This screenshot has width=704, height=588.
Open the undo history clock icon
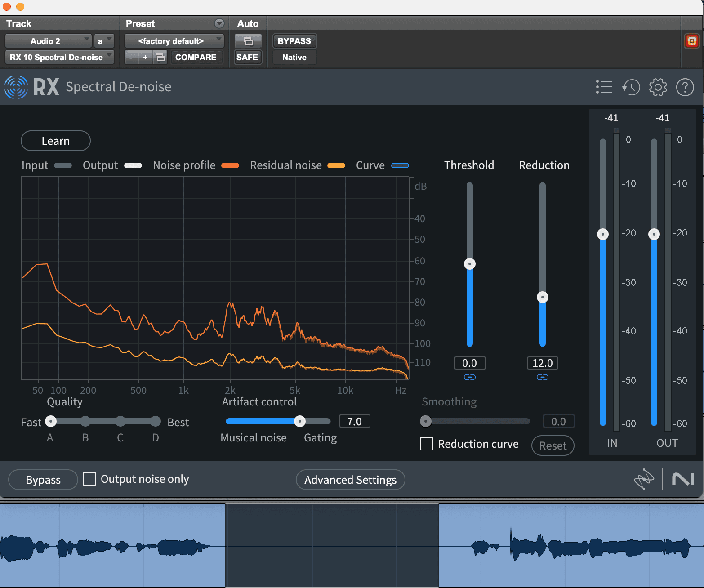tap(631, 87)
